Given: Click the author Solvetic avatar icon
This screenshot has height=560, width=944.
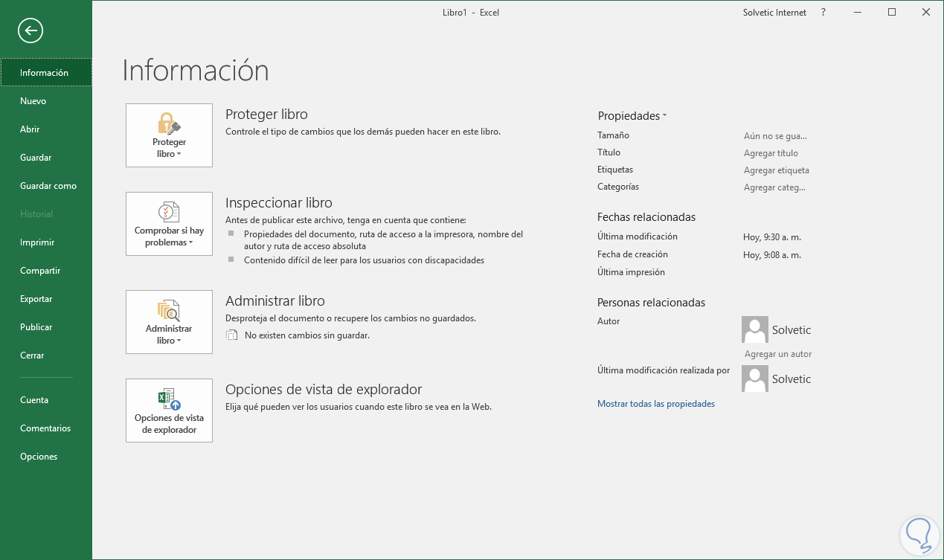Looking at the screenshot, I should (755, 329).
